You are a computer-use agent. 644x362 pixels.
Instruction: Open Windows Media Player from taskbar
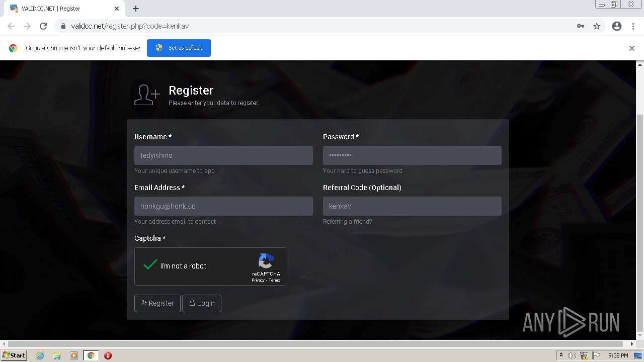[x=74, y=355]
